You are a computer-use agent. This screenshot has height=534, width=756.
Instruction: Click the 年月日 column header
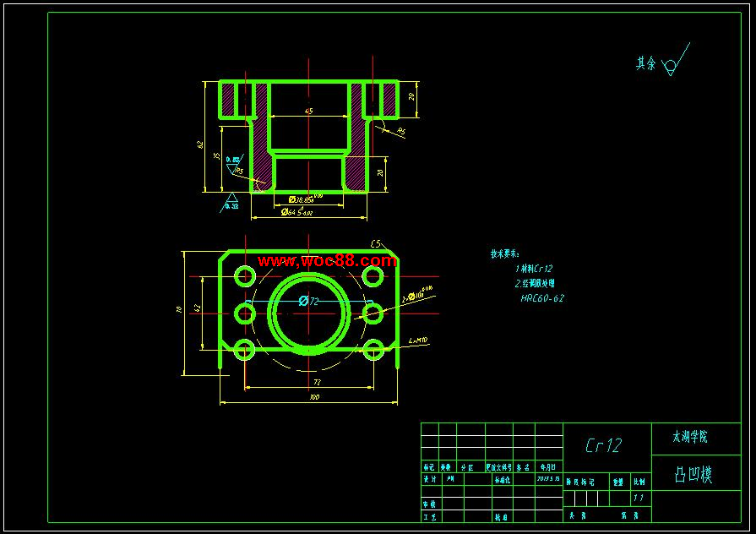pyautogui.click(x=548, y=467)
